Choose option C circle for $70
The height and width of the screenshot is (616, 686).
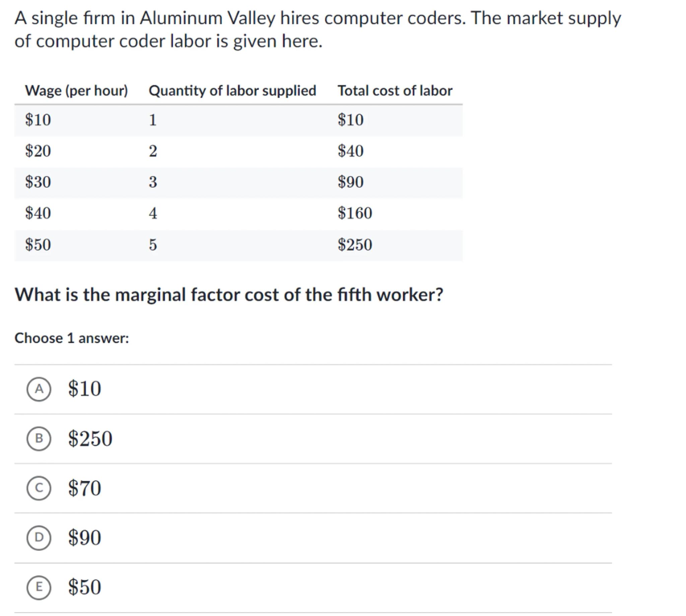pos(39,488)
